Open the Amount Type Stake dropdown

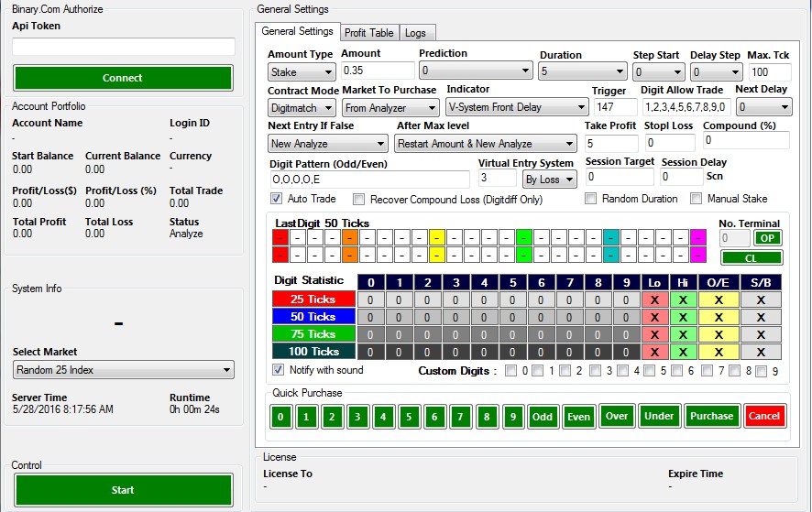pos(302,72)
